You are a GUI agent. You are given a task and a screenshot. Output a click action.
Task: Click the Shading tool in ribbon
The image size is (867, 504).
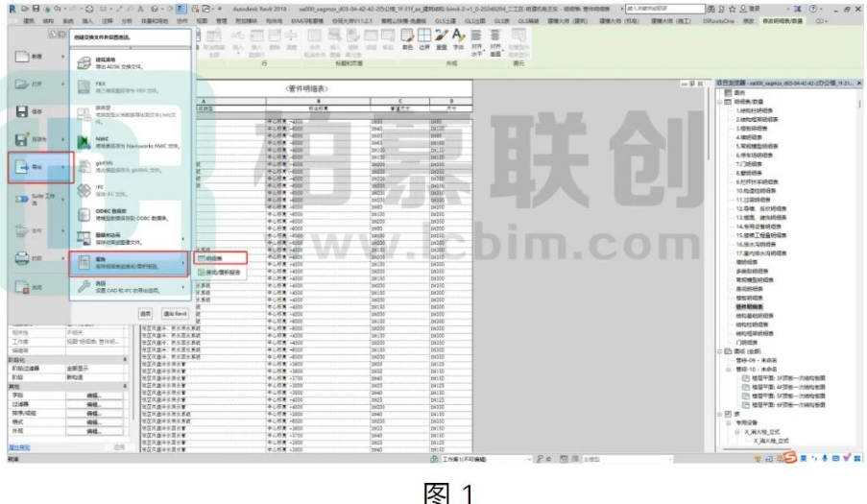tap(407, 38)
